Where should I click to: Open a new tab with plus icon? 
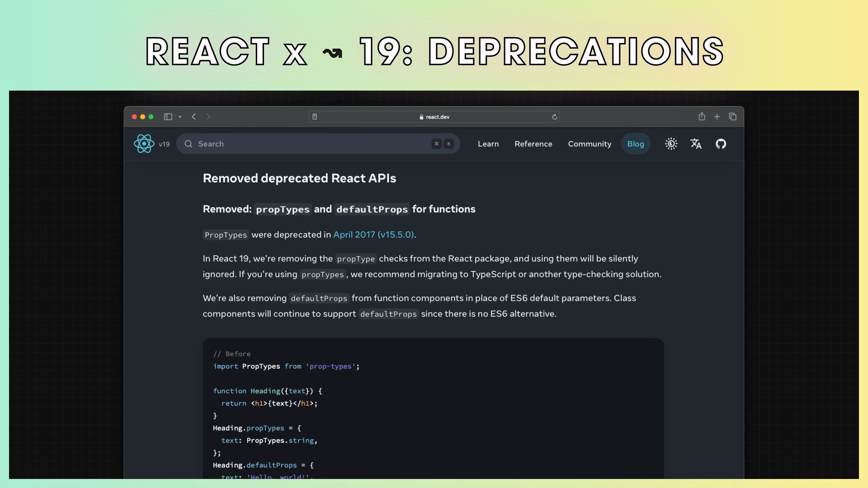tap(717, 117)
